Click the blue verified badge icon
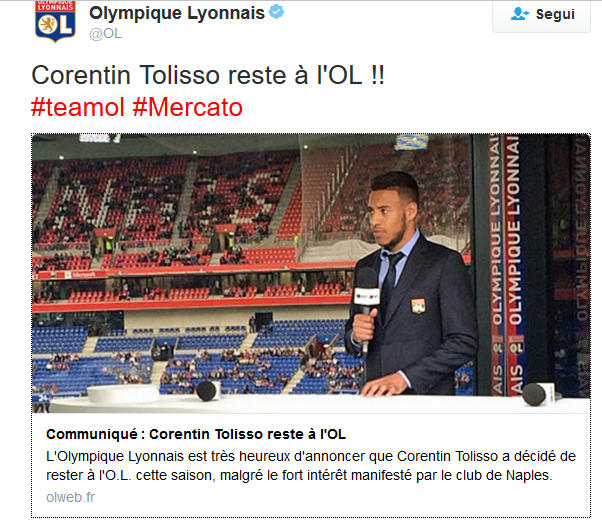602x532 pixels. pyautogui.click(x=276, y=12)
